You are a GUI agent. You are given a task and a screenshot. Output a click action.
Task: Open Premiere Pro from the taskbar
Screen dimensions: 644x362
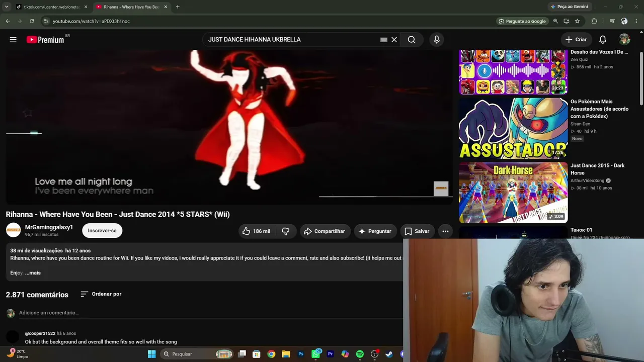[x=331, y=354]
